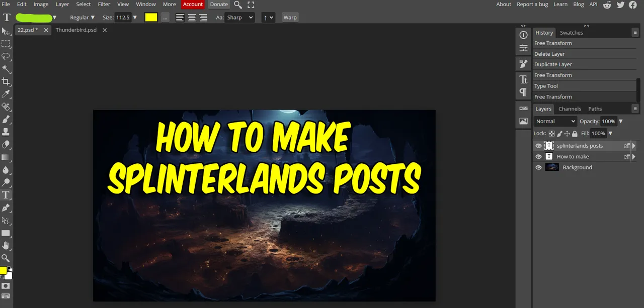The width and height of the screenshot is (644, 308).
Task: Expand effects of How to make layer
Action: (634, 157)
